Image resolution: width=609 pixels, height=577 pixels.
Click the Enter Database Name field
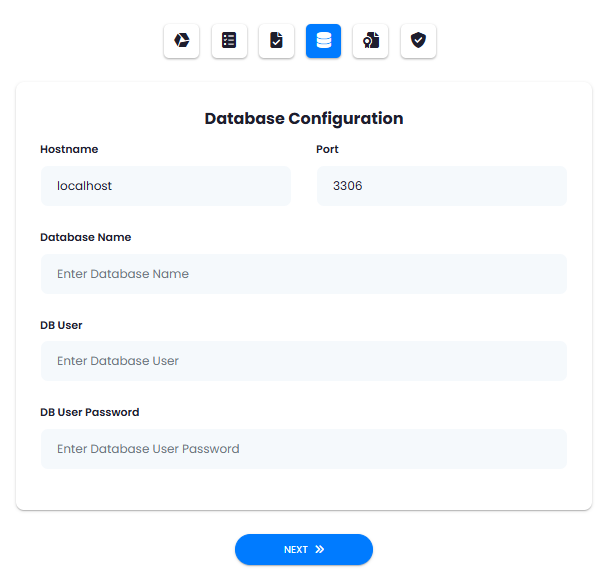(304, 274)
